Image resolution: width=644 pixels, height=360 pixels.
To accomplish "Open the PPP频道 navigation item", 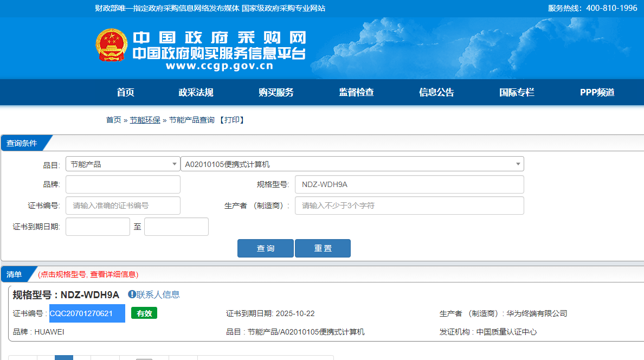I will click(x=597, y=93).
